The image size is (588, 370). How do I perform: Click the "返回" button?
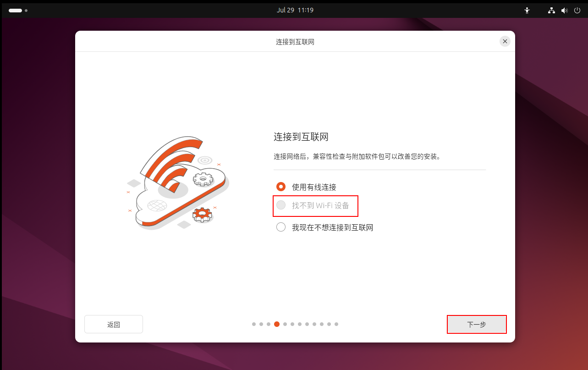tap(113, 324)
